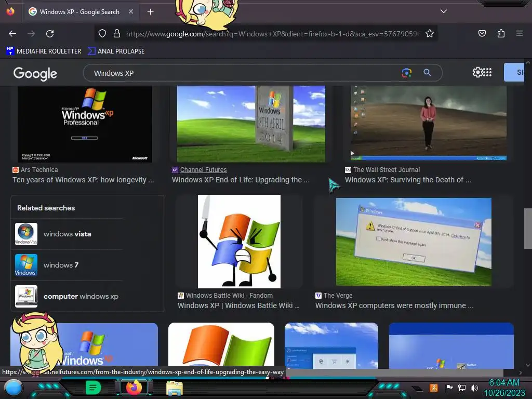Open the angry Windows logo knife cartoon image
Viewport: 532px width, 399px height.
tap(239, 241)
